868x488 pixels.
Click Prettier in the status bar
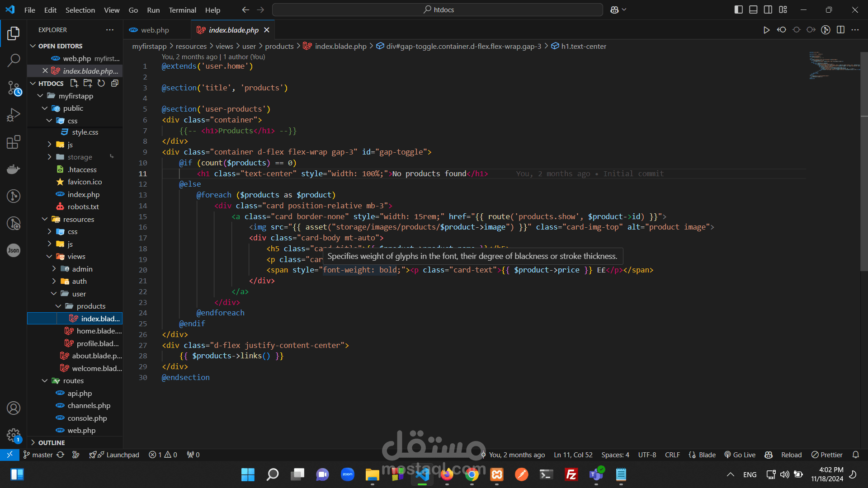[x=827, y=455]
